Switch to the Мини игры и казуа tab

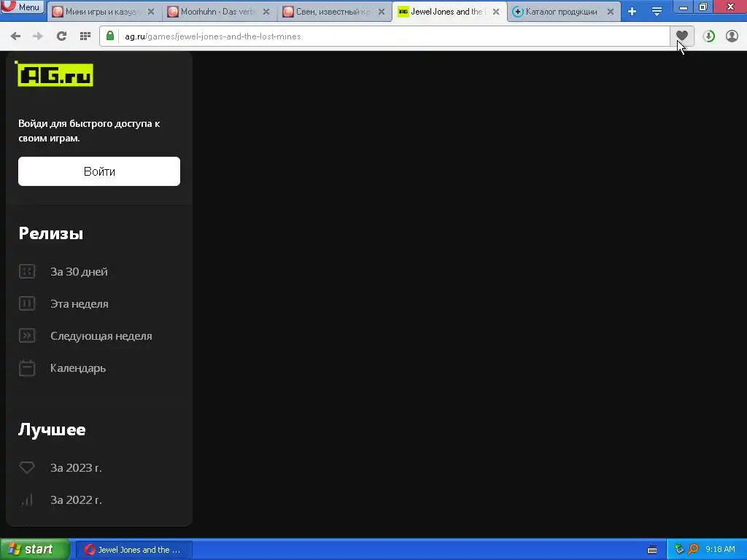103,12
